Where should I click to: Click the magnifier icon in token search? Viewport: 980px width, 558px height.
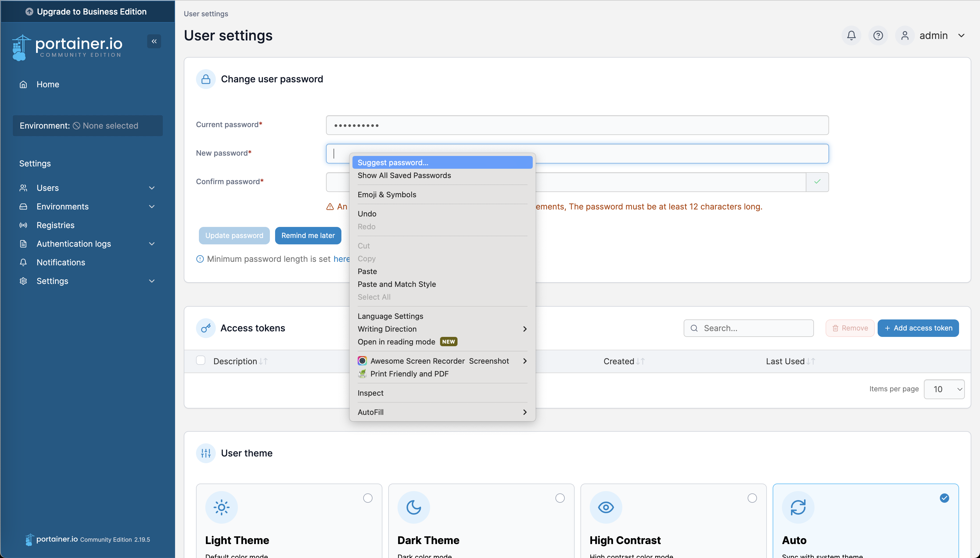tap(694, 328)
